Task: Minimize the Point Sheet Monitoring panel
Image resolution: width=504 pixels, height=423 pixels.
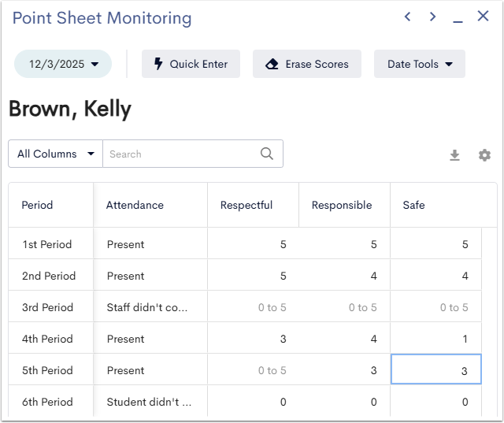Action: (x=458, y=21)
